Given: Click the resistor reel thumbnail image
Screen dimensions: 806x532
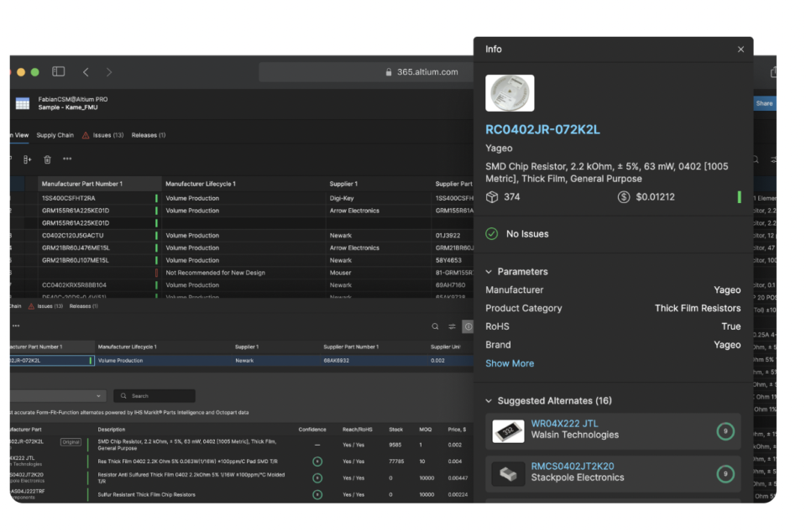Looking at the screenshot, I should 510,93.
